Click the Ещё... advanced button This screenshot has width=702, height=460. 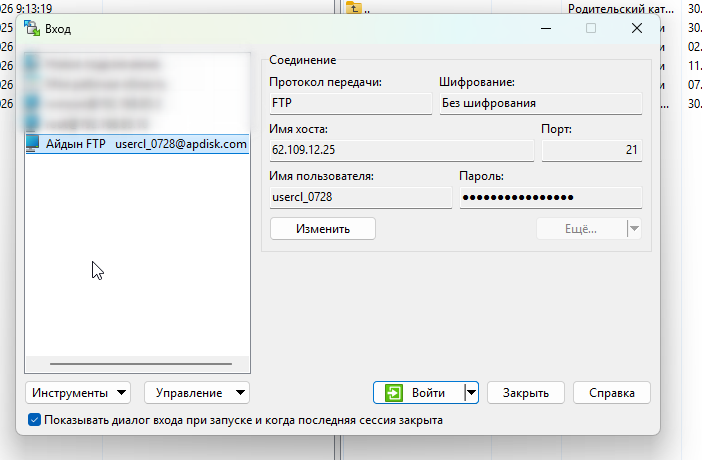click(581, 229)
